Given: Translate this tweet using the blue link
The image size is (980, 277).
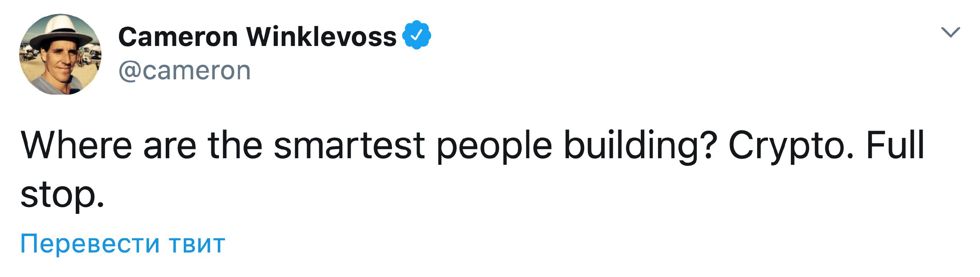Looking at the screenshot, I should click(x=122, y=244).
